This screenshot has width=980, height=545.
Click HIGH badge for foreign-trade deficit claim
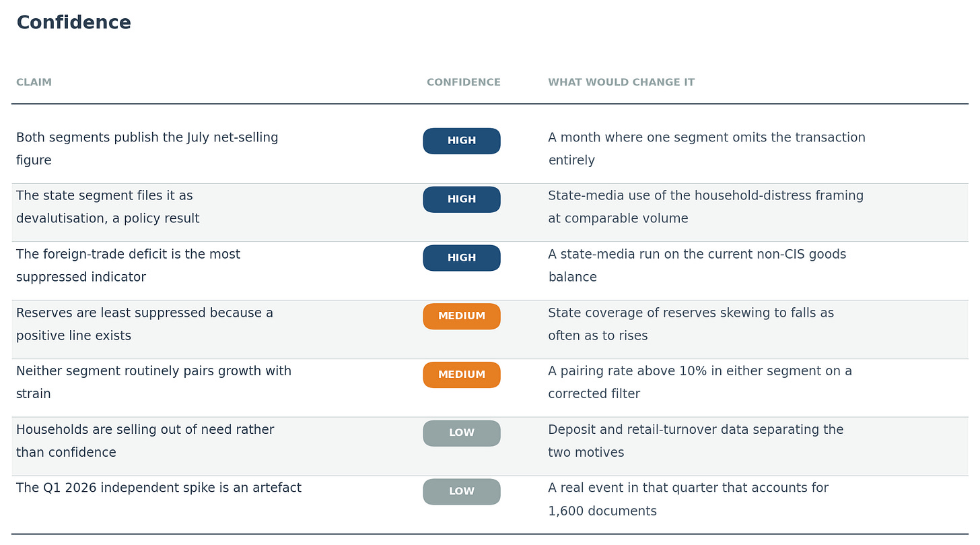[x=462, y=258]
